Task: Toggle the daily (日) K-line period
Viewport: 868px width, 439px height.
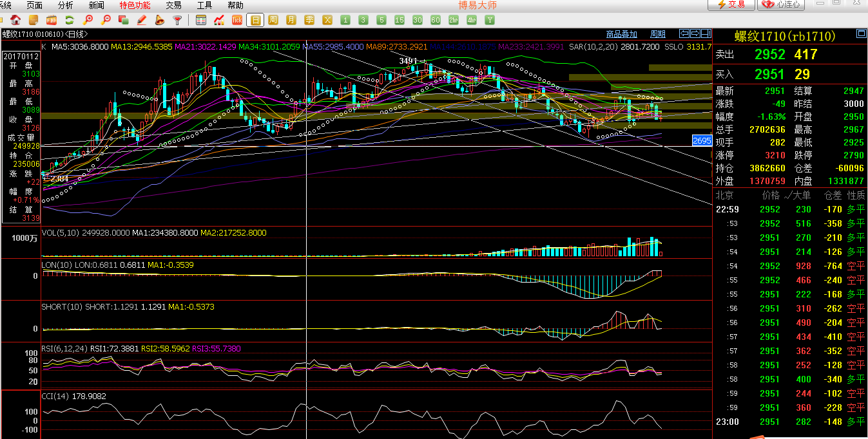Action: 255,20
